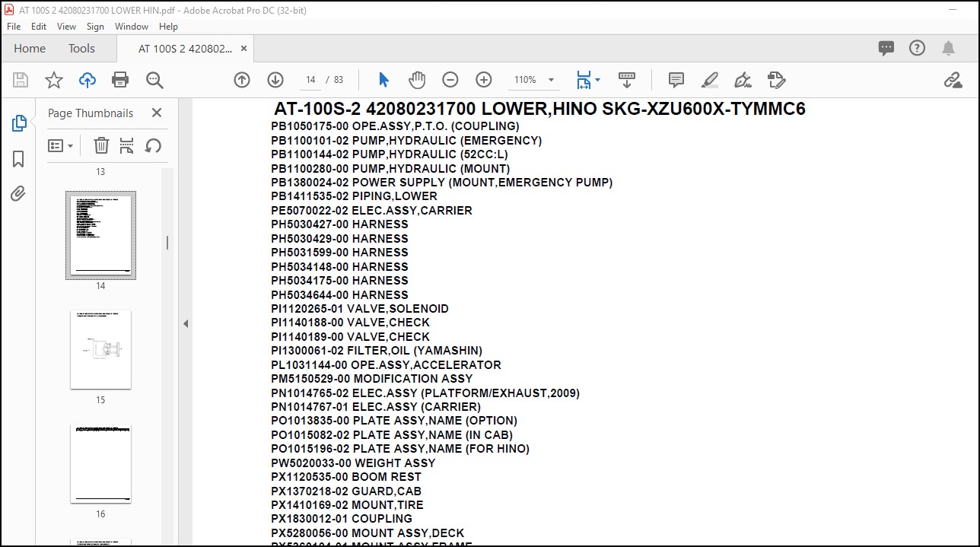The width and height of the screenshot is (980, 547).
Task: Click line PB1411535-02 PIPING,LOWER
Action: tap(354, 196)
